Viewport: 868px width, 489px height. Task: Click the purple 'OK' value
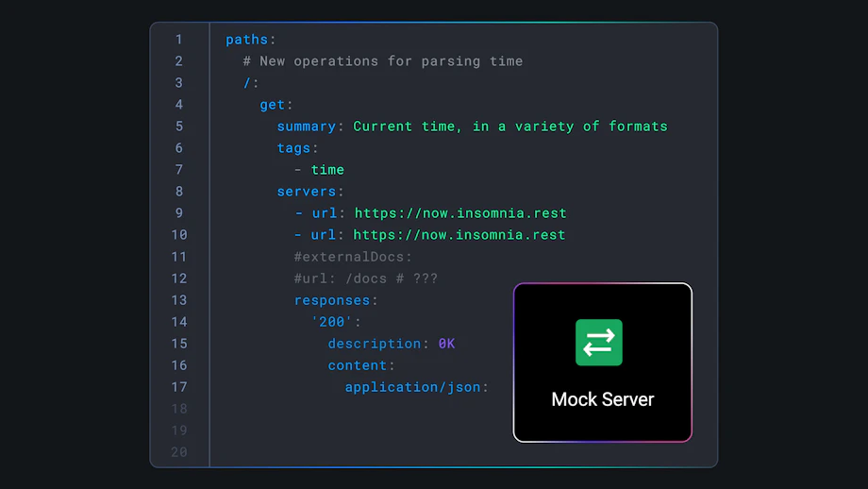446,344
